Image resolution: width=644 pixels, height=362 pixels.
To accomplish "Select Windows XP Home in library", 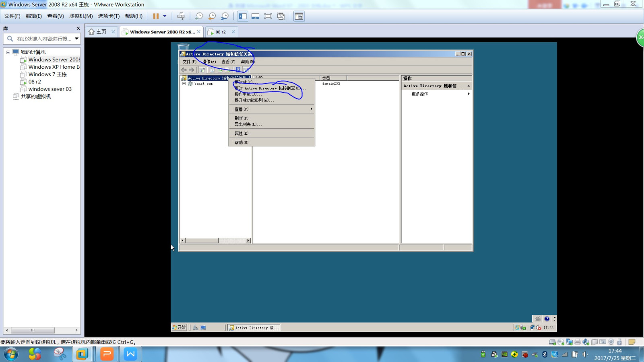I will pyautogui.click(x=51, y=67).
